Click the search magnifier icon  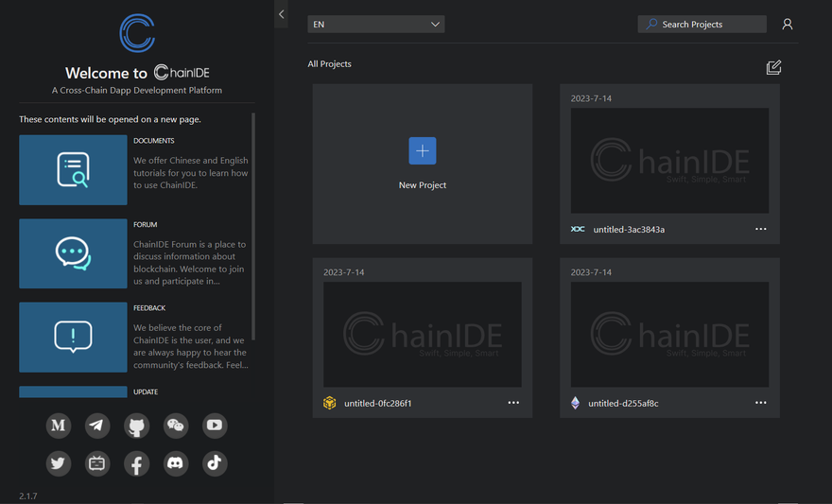[x=651, y=25]
